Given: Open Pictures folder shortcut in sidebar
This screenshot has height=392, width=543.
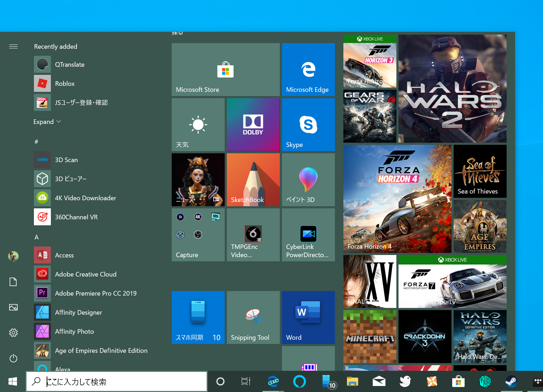Looking at the screenshot, I should tap(13, 307).
